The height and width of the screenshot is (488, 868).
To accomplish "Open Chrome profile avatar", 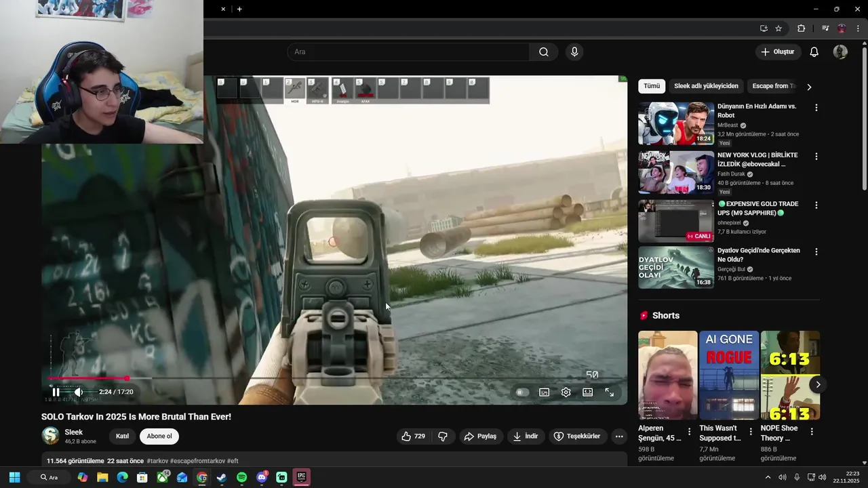I will 842,28.
